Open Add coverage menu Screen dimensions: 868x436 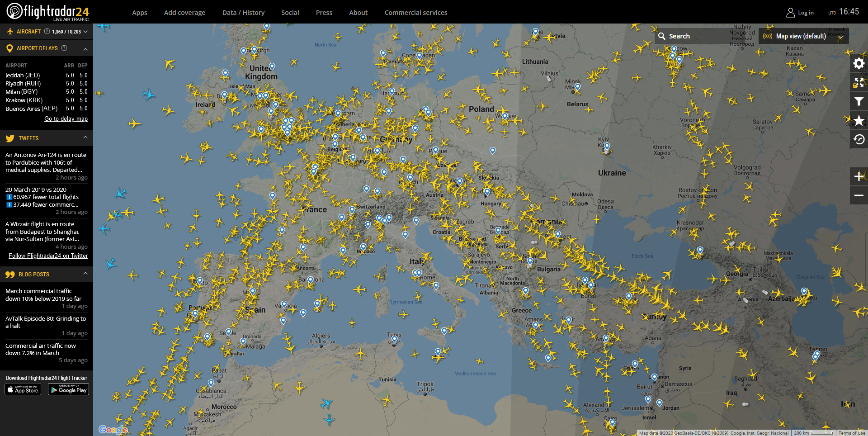[184, 13]
